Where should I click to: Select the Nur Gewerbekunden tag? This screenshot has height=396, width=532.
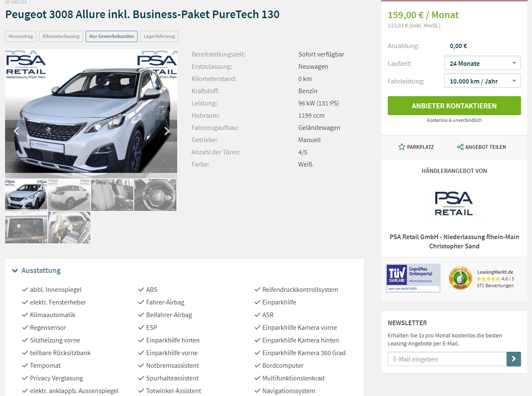coord(112,36)
